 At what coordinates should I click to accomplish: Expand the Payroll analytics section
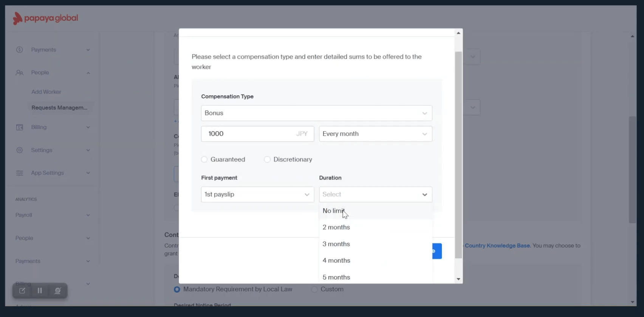tap(88, 215)
